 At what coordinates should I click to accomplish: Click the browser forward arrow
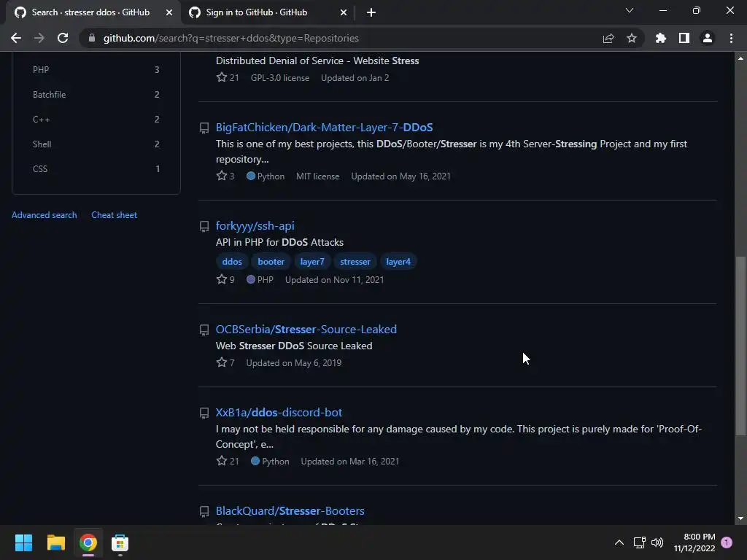point(39,38)
